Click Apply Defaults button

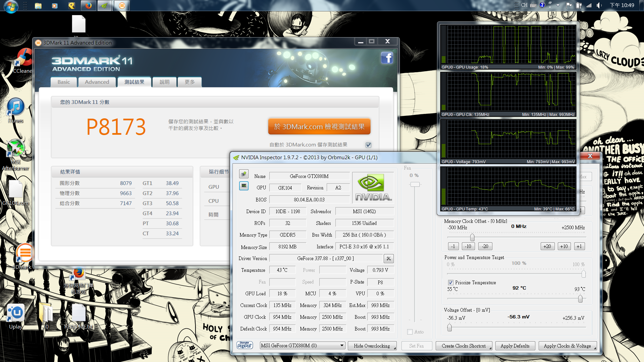[x=515, y=346]
